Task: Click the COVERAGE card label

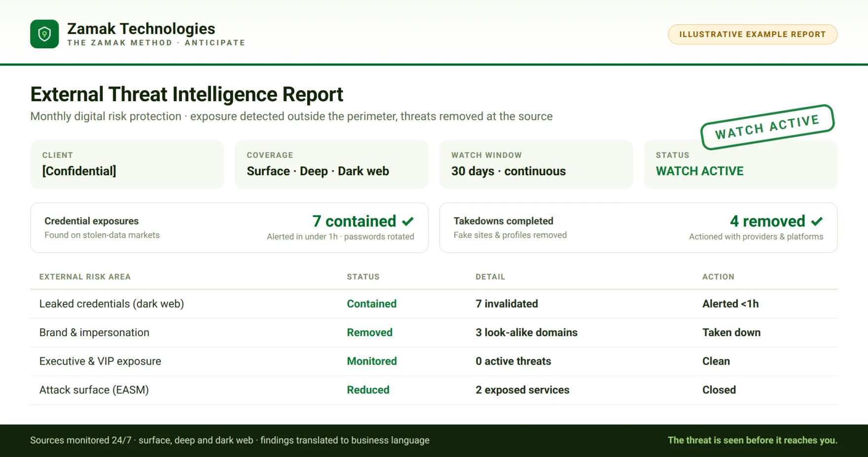Action: tap(270, 155)
